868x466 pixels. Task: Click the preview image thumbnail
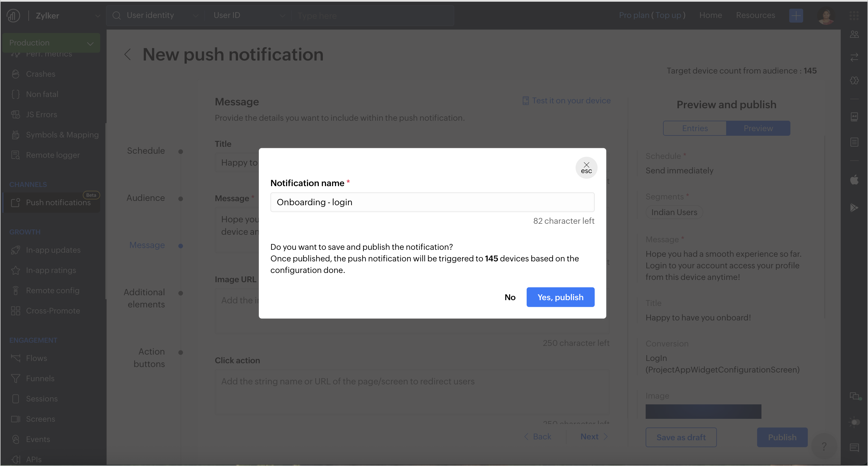tap(703, 411)
